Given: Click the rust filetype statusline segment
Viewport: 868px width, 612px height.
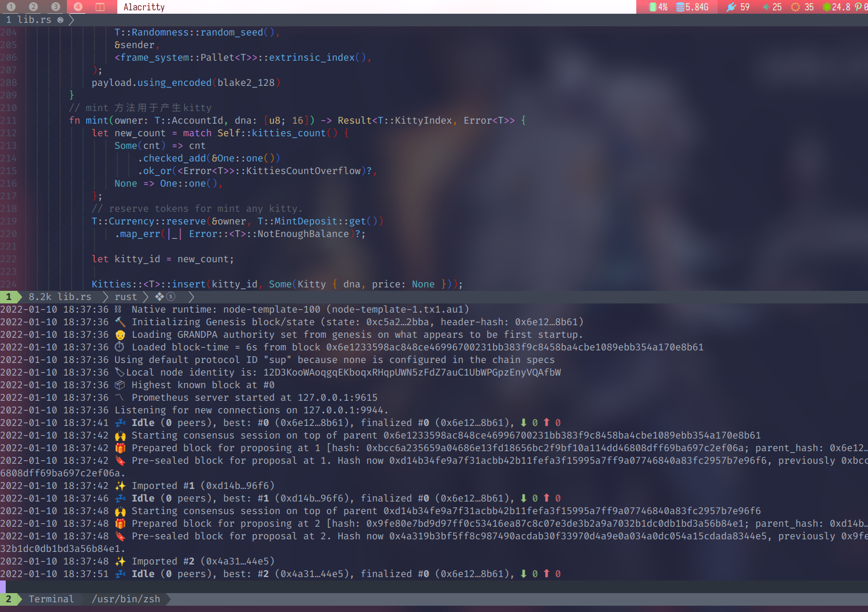Looking at the screenshot, I should [126, 297].
